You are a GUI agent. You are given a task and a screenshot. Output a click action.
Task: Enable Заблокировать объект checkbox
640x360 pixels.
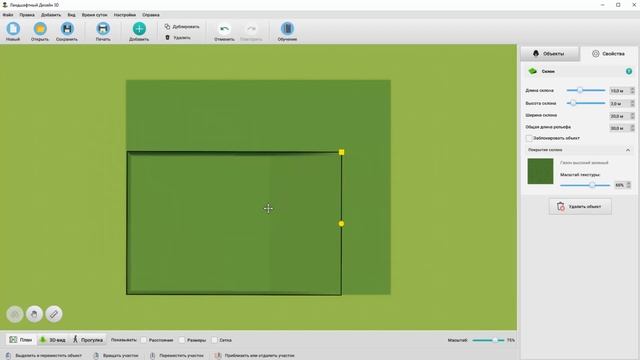529,138
